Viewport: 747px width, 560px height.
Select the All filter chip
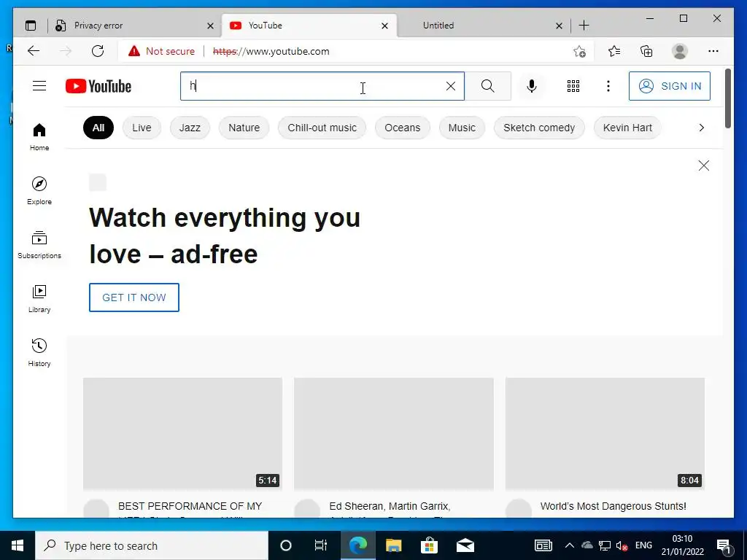click(98, 128)
